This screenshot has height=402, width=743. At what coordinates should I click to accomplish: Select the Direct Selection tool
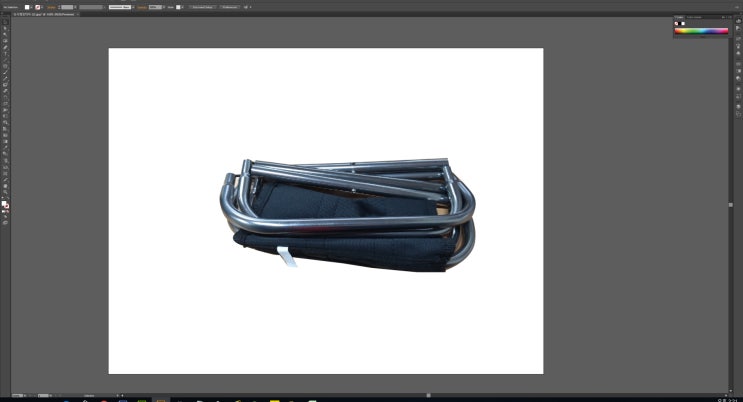tap(5, 28)
